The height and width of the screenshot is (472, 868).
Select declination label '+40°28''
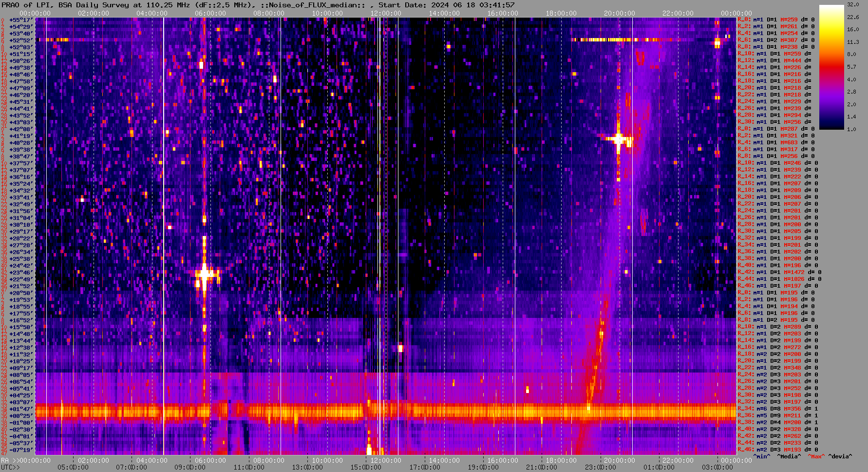pyautogui.click(x=21, y=142)
